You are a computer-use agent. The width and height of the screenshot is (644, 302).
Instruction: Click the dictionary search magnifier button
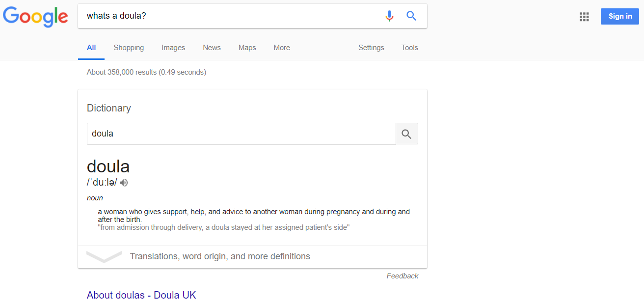(x=406, y=134)
